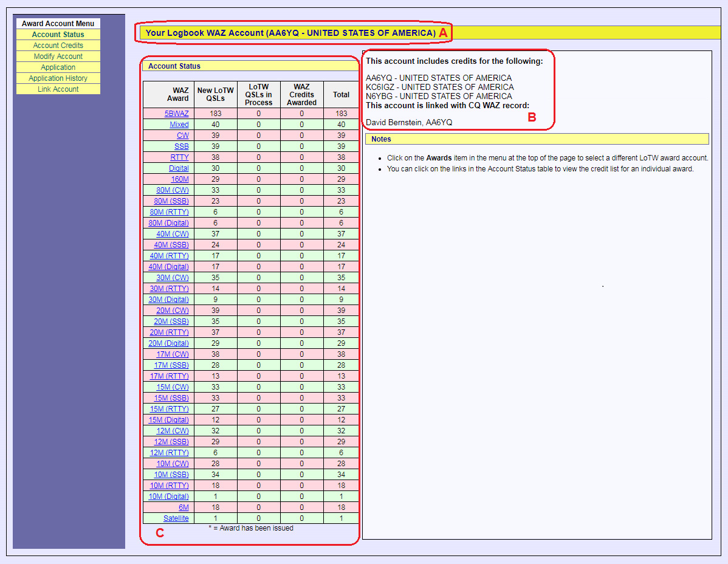
Task: Select the 17M (CW) award link
Action: 172,354
